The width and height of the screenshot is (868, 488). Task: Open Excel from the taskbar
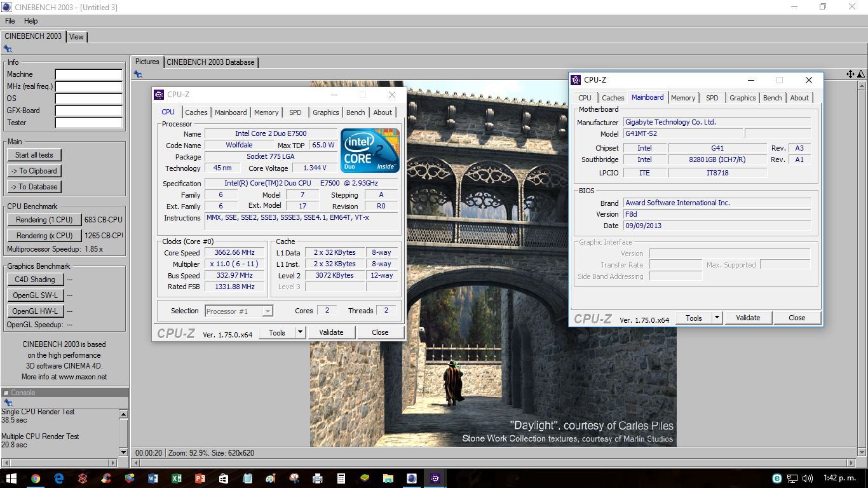pyautogui.click(x=177, y=478)
